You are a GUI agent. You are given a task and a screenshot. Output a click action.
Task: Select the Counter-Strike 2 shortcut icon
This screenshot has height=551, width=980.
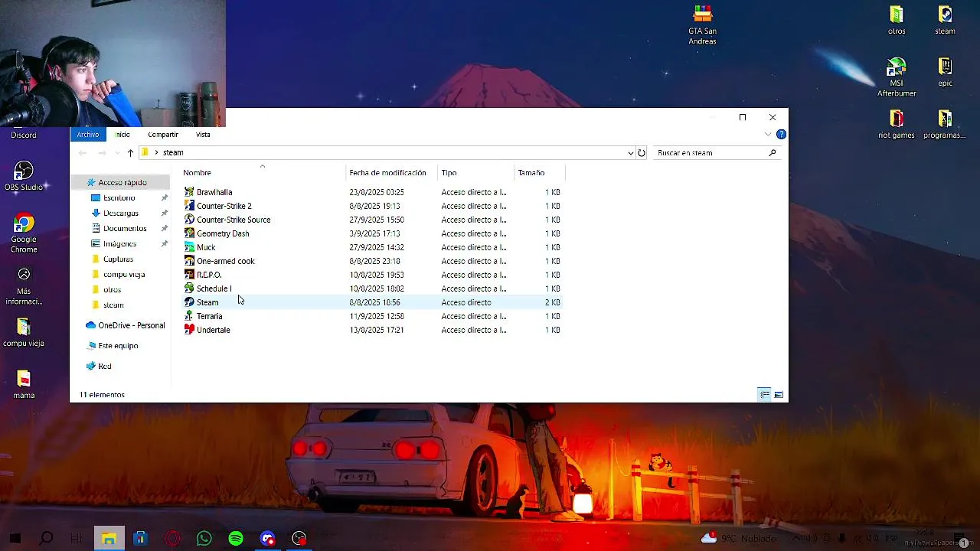coord(189,206)
